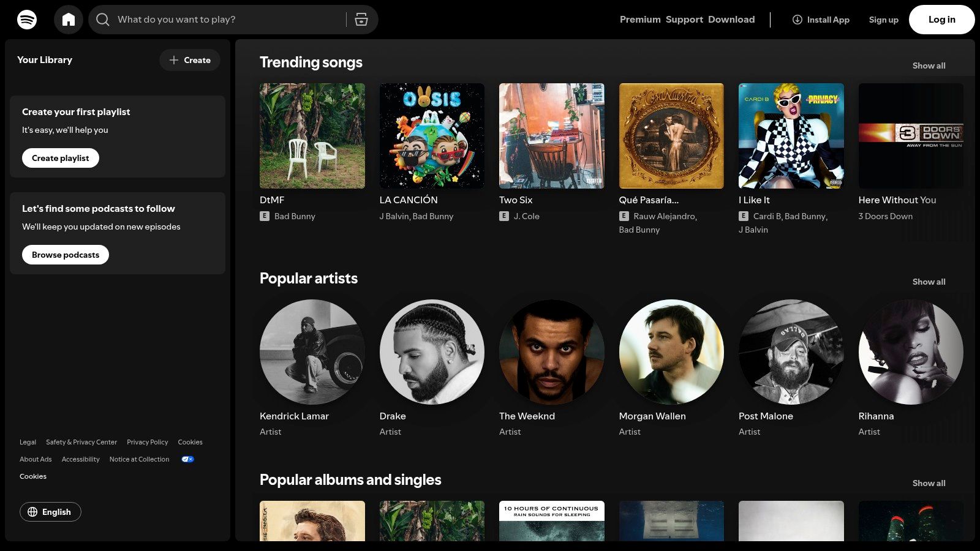The height and width of the screenshot is (551, 980).
Task: Open Two Six album cover
Action: click(552, 136)
